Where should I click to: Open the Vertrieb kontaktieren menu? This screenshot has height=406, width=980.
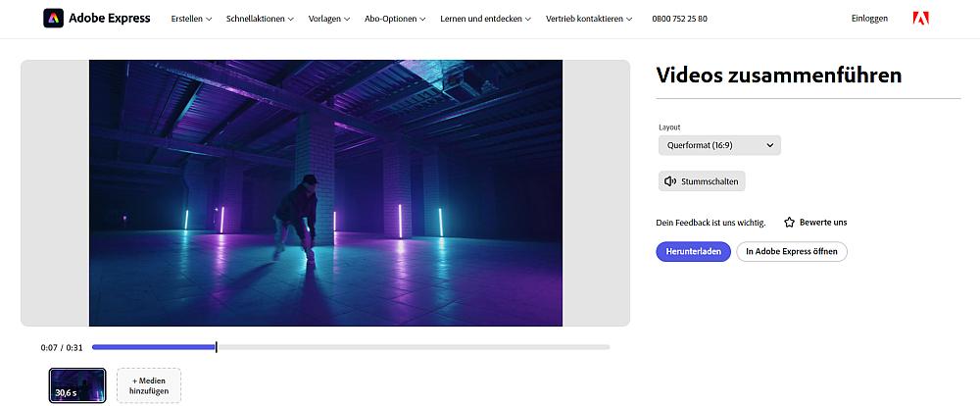tap(589, 19)
